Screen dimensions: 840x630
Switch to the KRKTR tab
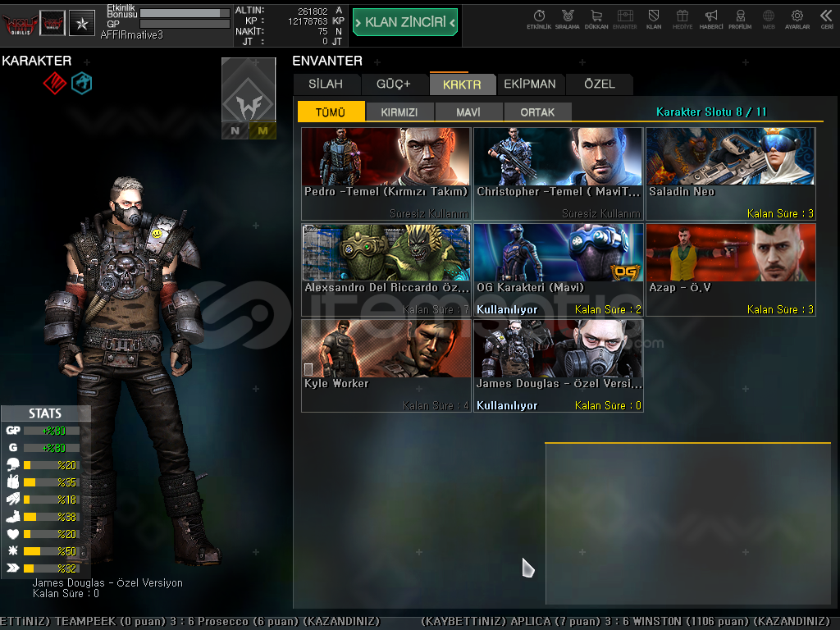coord(462,84)
